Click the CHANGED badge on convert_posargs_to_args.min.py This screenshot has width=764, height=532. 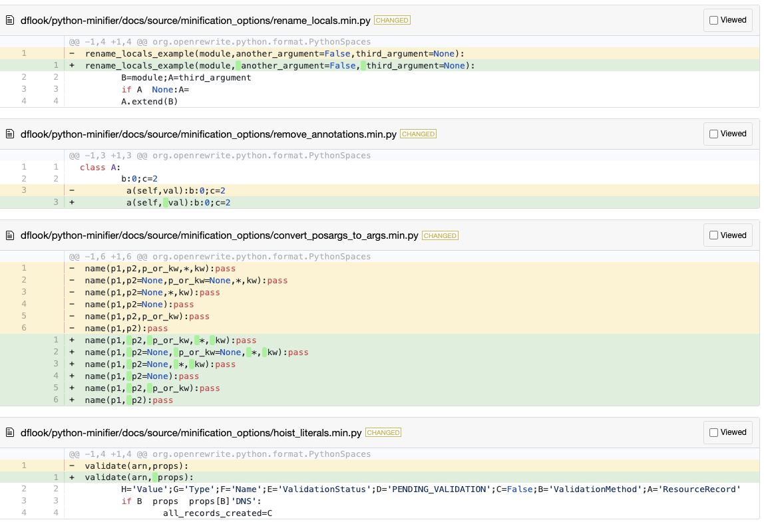click(440, 235)
